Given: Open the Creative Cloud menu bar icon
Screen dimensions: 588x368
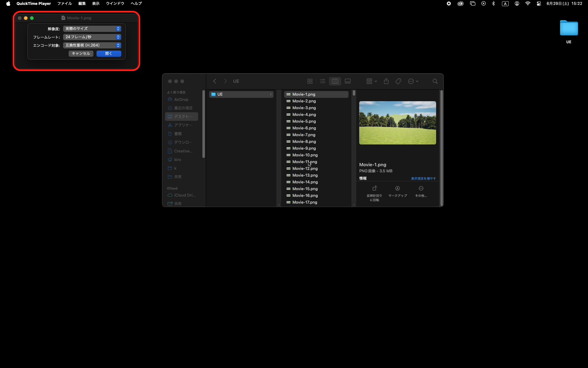Looking at the screenshot, I should [460, 4].
